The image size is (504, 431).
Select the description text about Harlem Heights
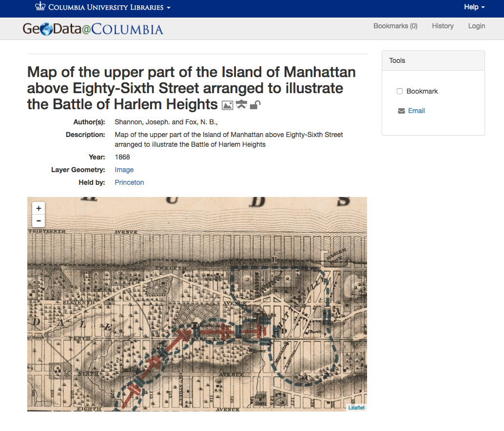pyautogui.click(x=229, y=139)
